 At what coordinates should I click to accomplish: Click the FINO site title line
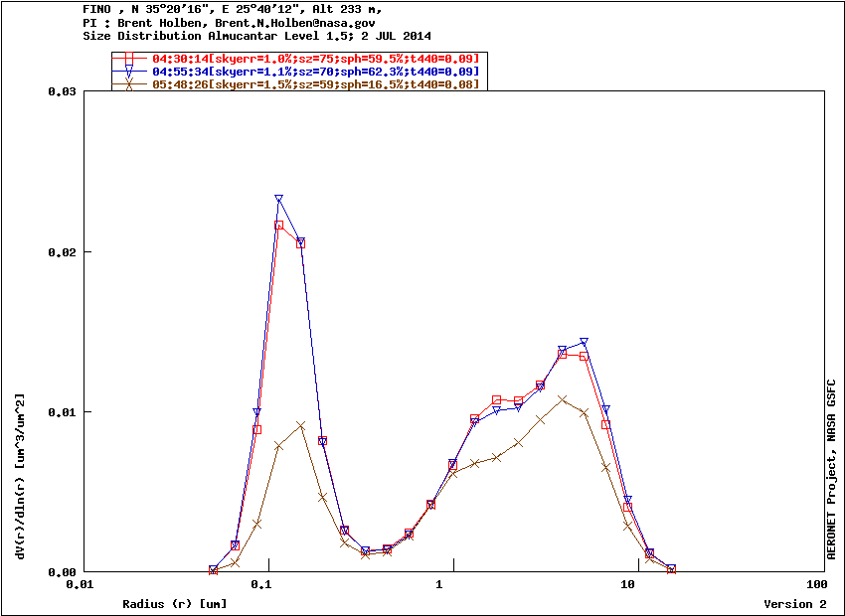pos(231,9)
